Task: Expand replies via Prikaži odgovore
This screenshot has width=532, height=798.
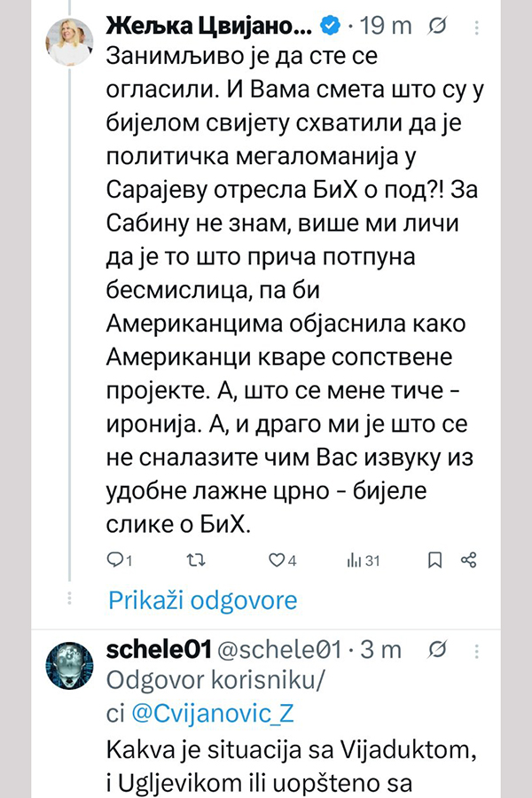Action: tap(202, 600)
